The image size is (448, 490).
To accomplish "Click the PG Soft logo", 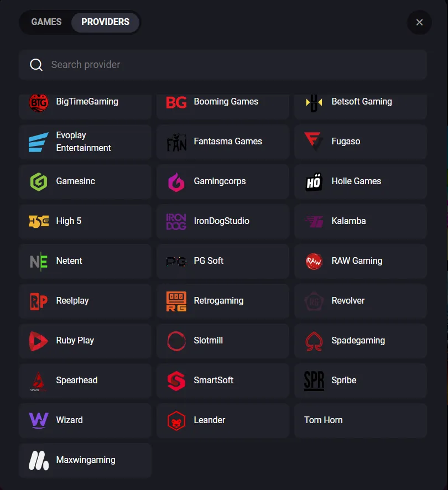I will [x=175, y=261].
